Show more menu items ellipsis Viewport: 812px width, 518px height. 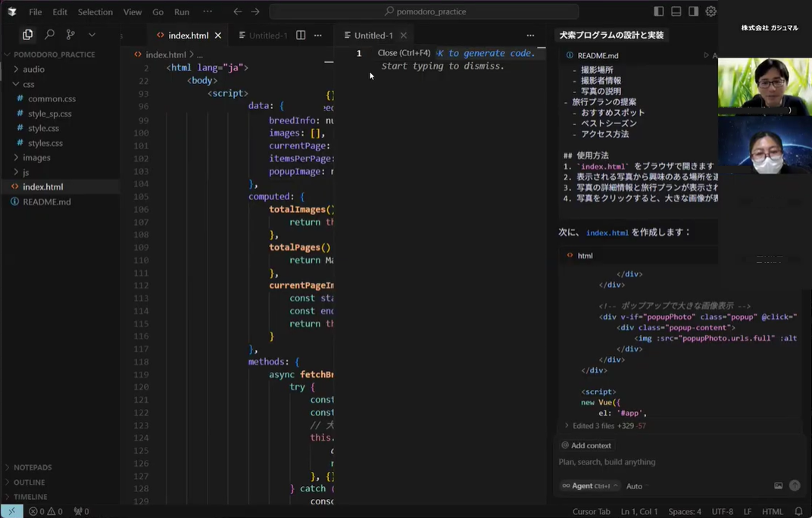tap(208, 11)
